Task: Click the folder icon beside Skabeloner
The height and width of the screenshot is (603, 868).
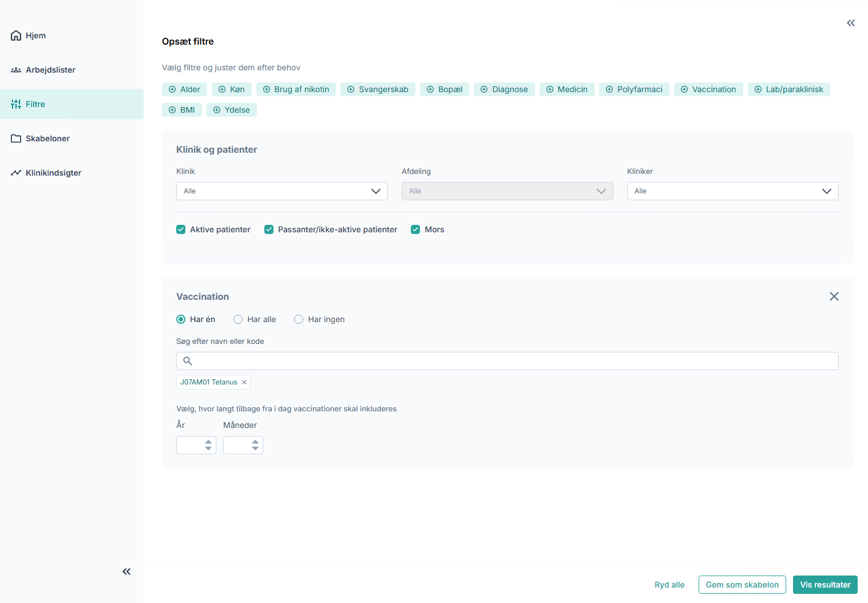Action: pyautogui.click(x=16, y=138)
